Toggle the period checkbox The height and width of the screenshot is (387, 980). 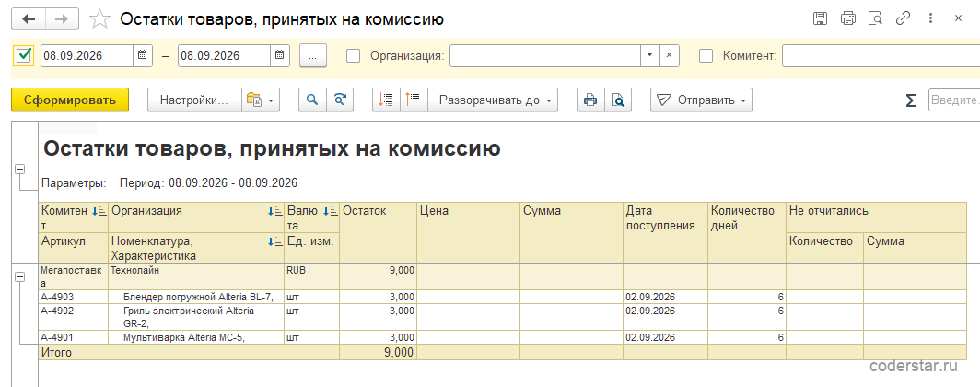(24, 55)
